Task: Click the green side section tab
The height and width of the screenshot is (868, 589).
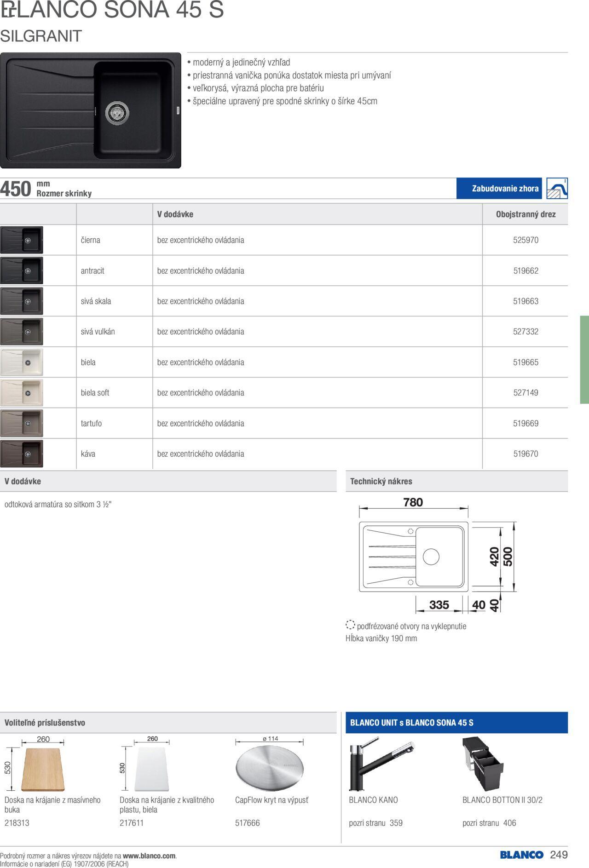Action: [584, 359]
